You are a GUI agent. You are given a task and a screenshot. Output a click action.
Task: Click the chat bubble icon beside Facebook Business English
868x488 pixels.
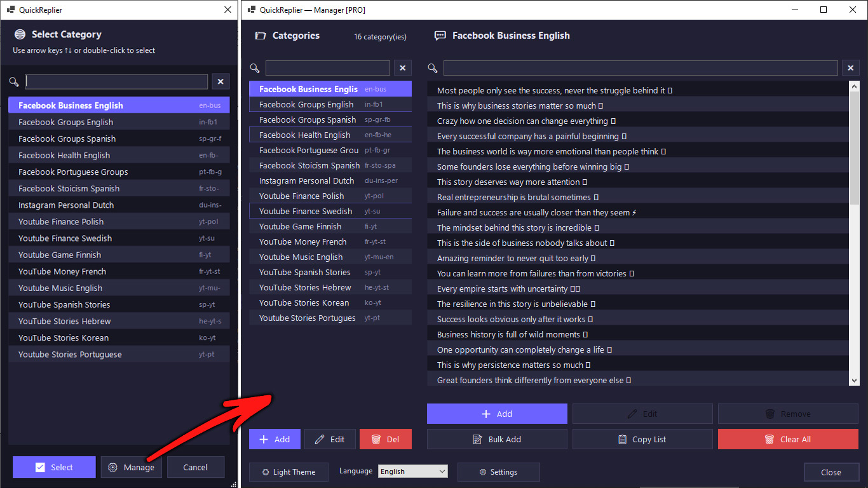[440, 36]
